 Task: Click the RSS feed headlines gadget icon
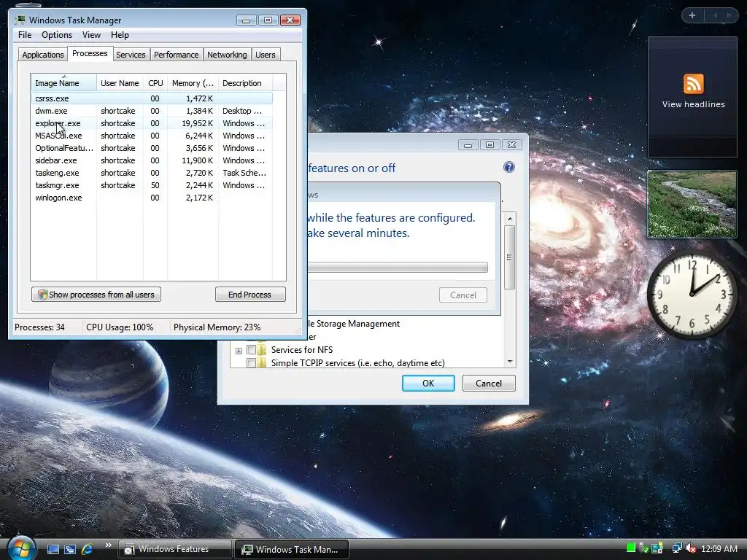coord(693,84)
